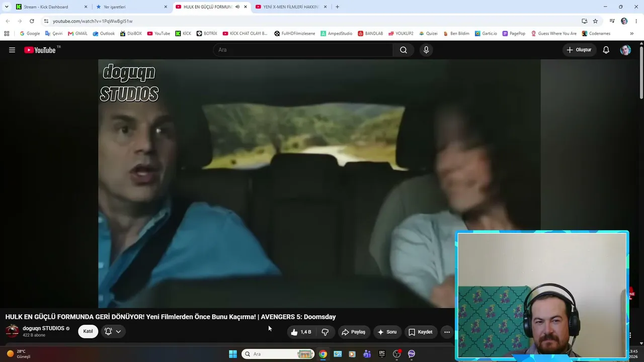The width and height of the screenshot is (644, 362).
Task: Open the Windows Start menu
Action: coord(233,354)
